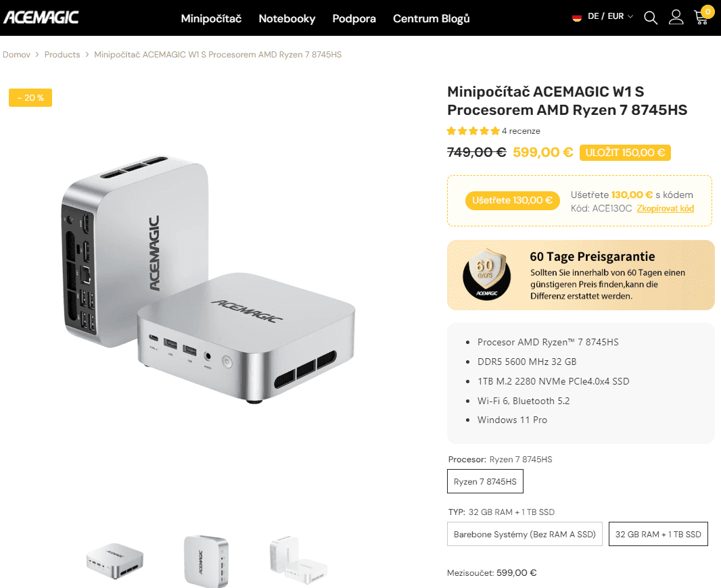
Task: Open the shopping cart icon
Action: (x=701, y=18)
